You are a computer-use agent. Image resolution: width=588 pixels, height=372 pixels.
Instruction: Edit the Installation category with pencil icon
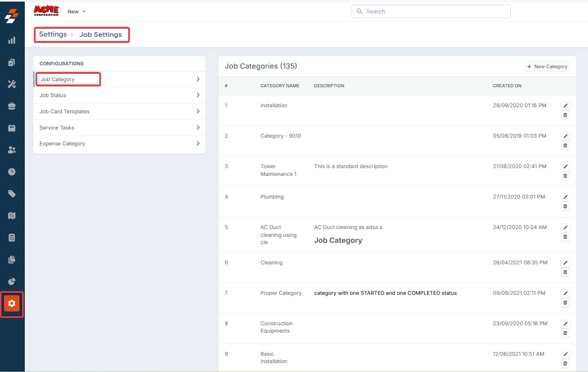tap(565, 106)
